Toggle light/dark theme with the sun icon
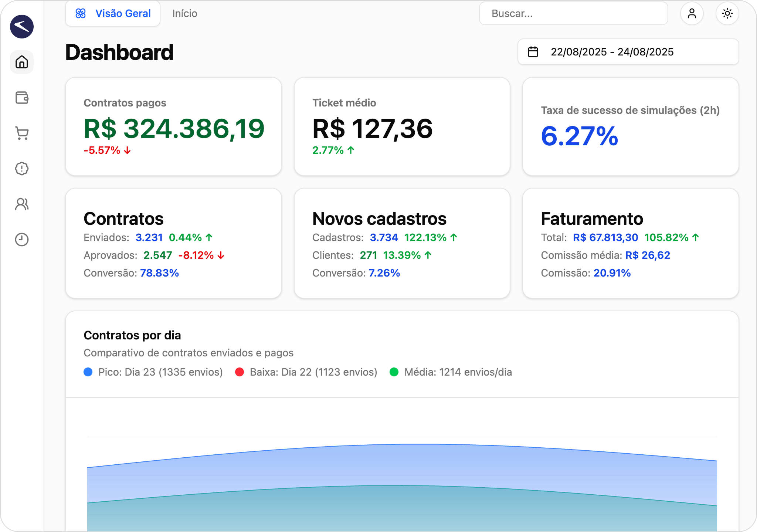This screenshot has width=757, height=532. pos(727,13)
